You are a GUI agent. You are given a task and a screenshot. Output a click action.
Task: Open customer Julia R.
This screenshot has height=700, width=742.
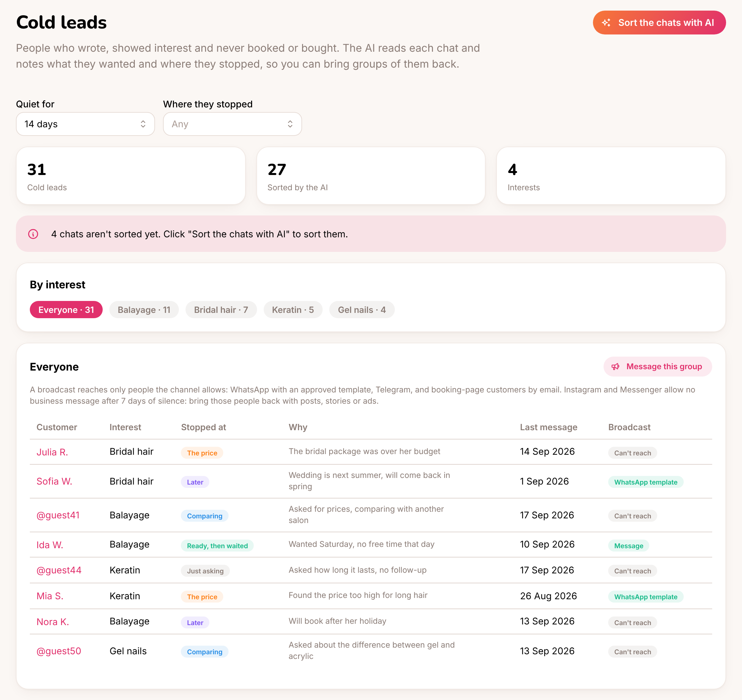click(x=52, y=452)
